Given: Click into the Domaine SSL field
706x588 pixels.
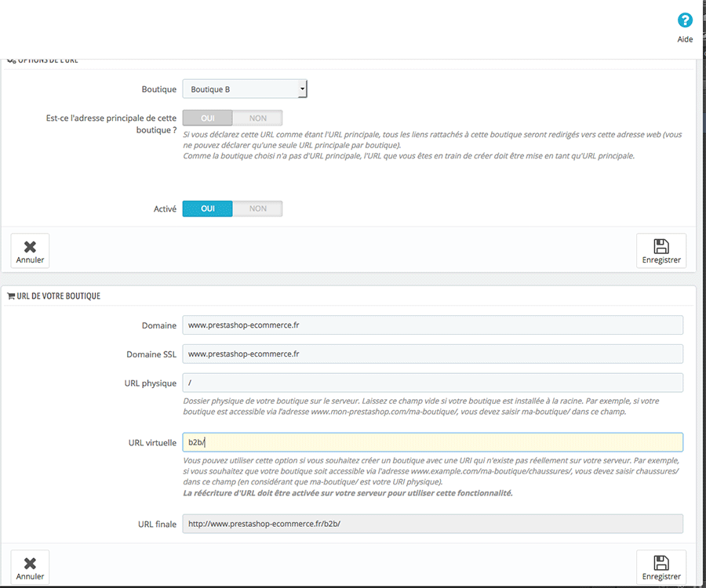Looking at the screenshot, I should point(432,354).
